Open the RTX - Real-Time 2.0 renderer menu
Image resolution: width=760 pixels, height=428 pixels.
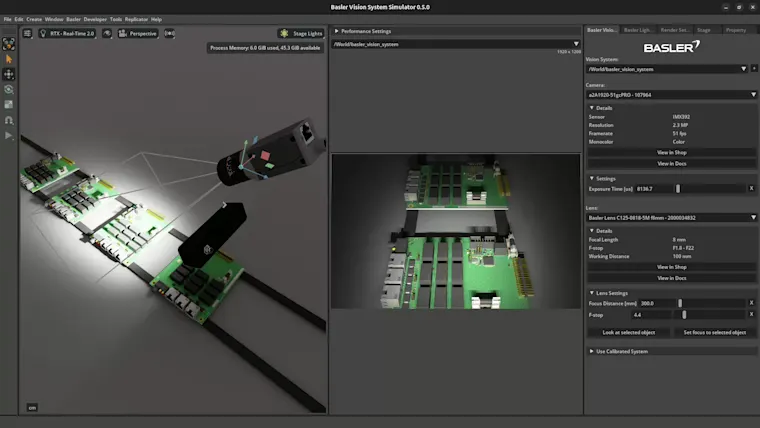click(x=67, y=33)
